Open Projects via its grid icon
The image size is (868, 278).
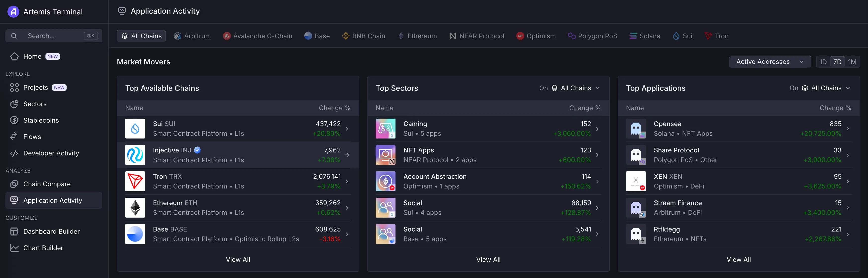click(x=14, y=87)
